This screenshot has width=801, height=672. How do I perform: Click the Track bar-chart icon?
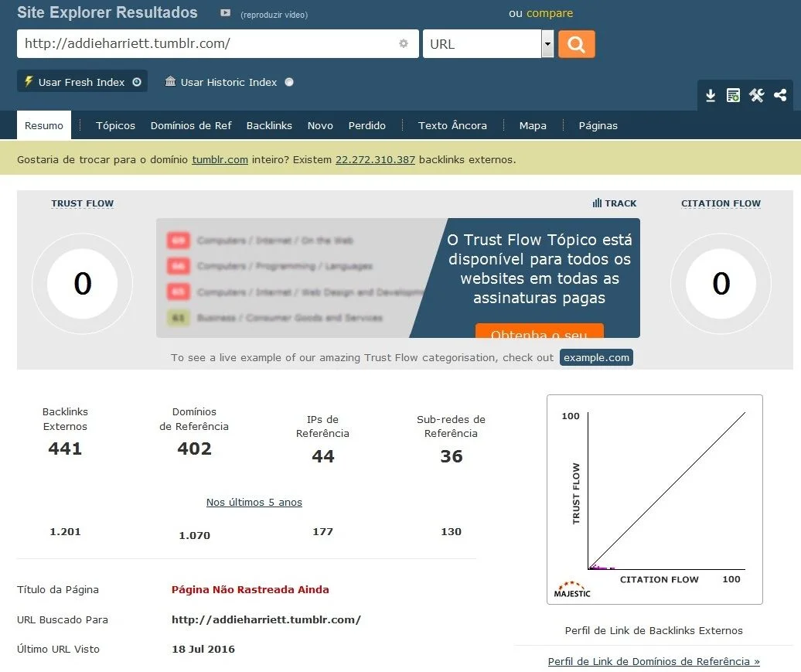(x=597, y=203)
